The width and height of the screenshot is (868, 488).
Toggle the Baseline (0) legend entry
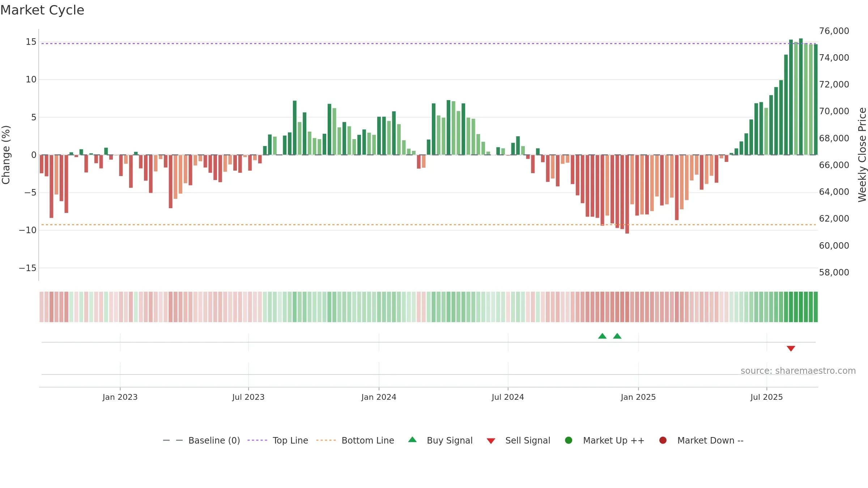(x=201, y=440)
